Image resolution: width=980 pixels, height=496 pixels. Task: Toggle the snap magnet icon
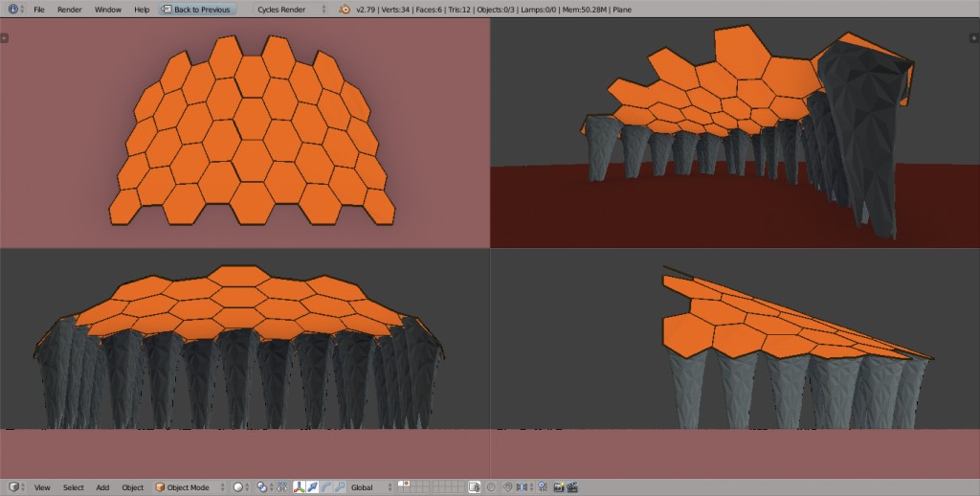(x=507, y=487)
